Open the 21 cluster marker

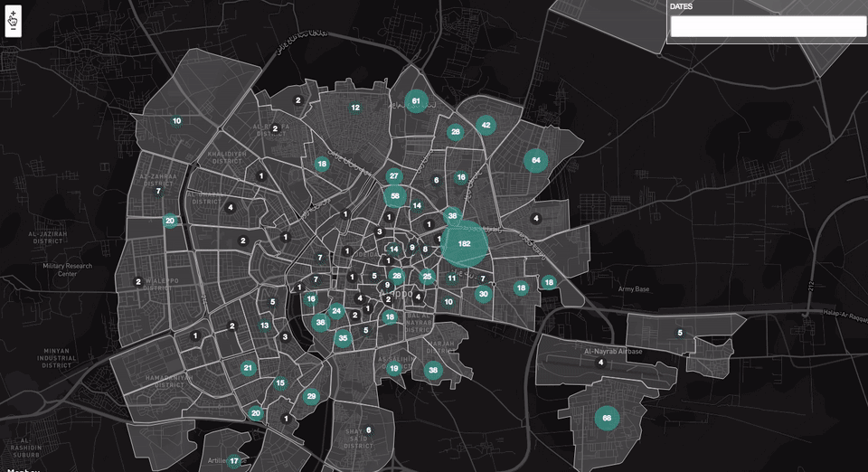248,367
